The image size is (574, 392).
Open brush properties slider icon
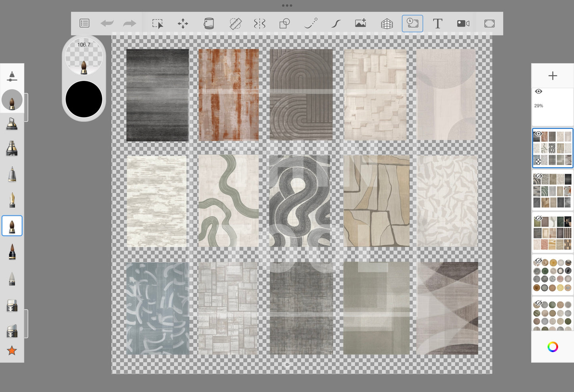pos(12,76)
